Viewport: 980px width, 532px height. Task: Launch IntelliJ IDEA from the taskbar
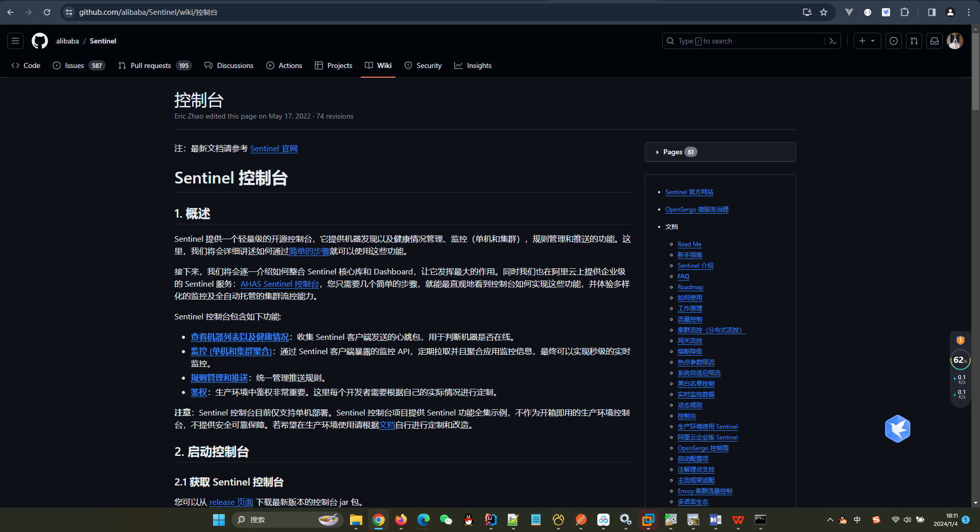click(x=491, y=520)
